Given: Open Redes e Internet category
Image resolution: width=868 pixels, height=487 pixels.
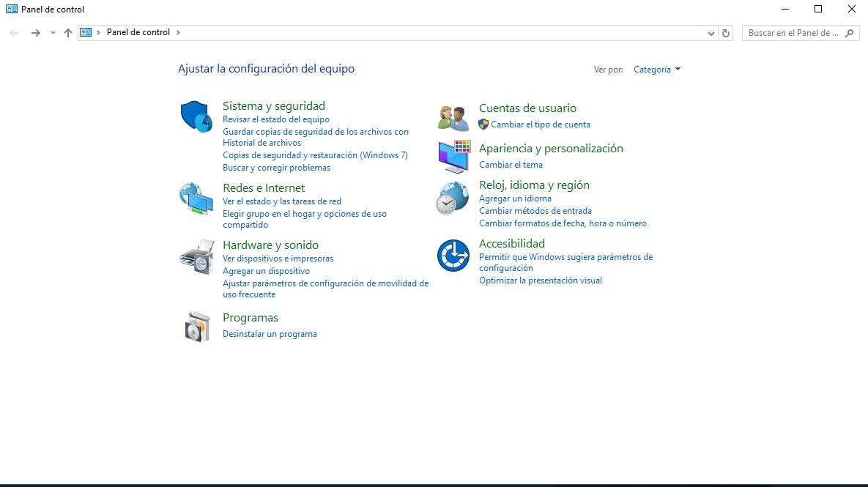Looking at the screenshot, I should [264, 187].
